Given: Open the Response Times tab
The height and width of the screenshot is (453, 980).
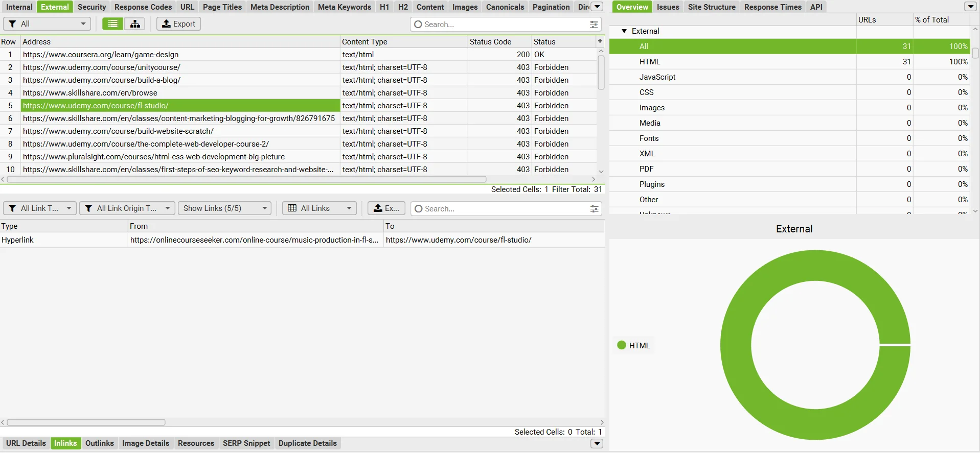Looking at the screenshot, I should [x=773, y=7].
